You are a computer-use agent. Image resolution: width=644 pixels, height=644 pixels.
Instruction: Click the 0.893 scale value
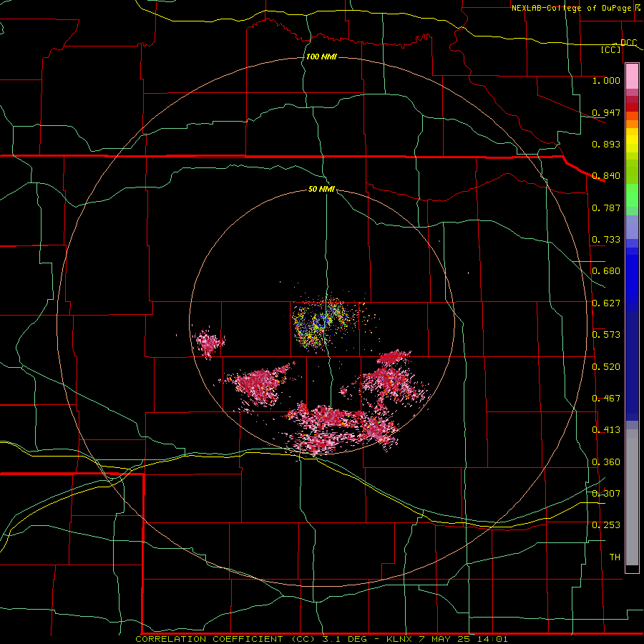click(606, 144)
